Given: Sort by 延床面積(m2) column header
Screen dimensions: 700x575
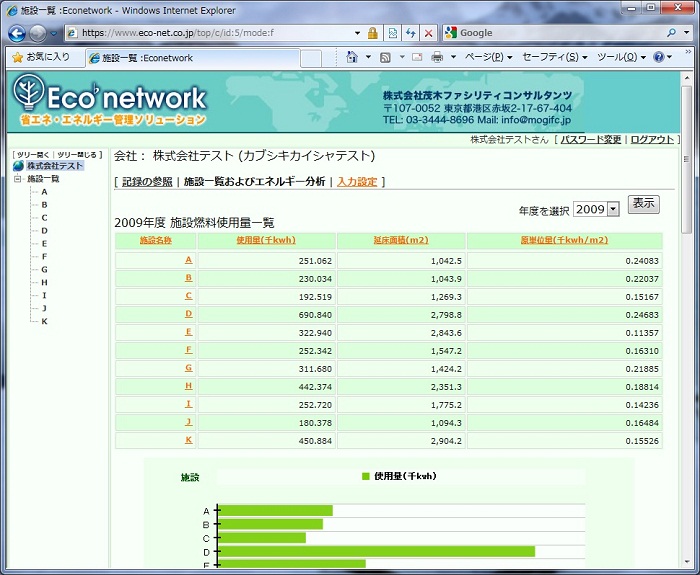Looking at the screenshot, I should 401,240.
